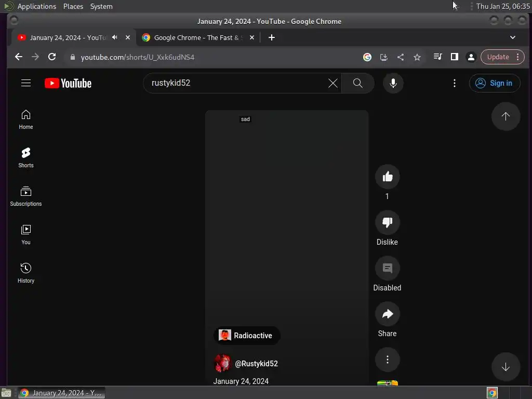Click the address bar URL
This screenshot has width=532, height=399.
point(137,57)
